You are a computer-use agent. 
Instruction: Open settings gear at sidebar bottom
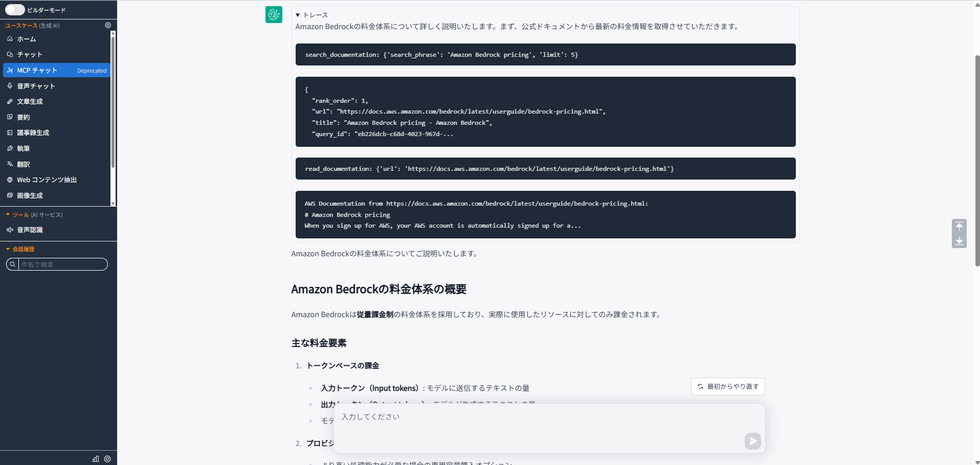[107, 459]
